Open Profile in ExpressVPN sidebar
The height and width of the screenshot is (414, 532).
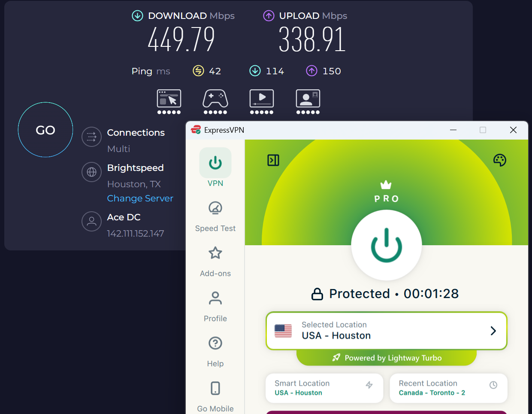[215, 307]
